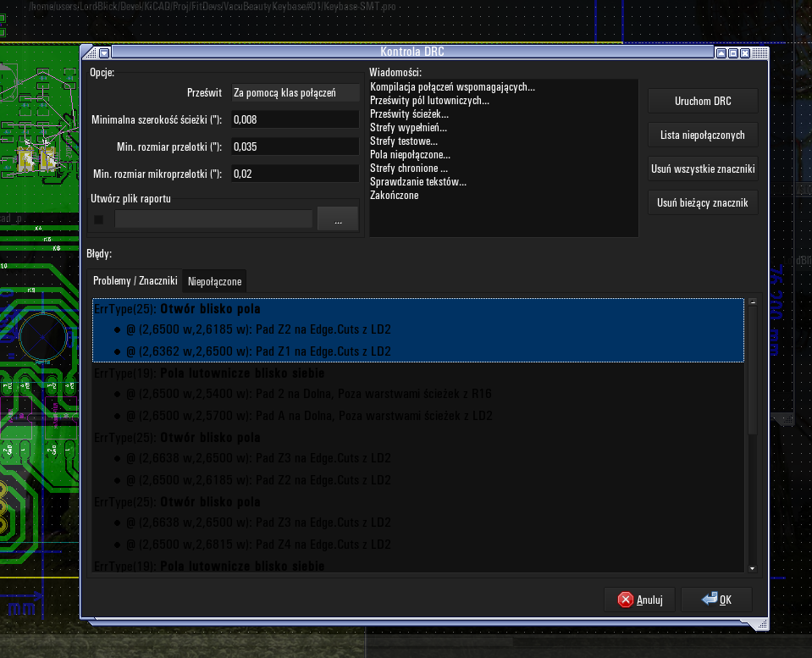
Task: Select the Problemy / Znaczniki tab
Action: point(135,281)
